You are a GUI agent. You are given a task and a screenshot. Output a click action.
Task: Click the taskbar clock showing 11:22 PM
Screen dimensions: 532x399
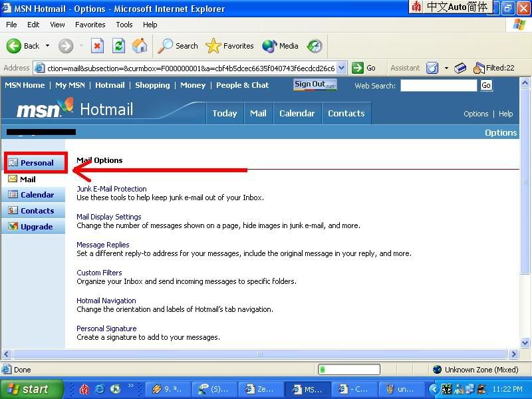click(x=507, y=389)
